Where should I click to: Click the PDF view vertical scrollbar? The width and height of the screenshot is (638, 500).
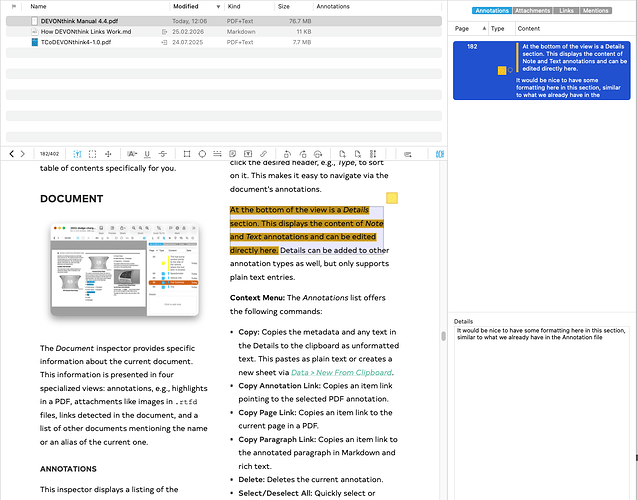443,336
